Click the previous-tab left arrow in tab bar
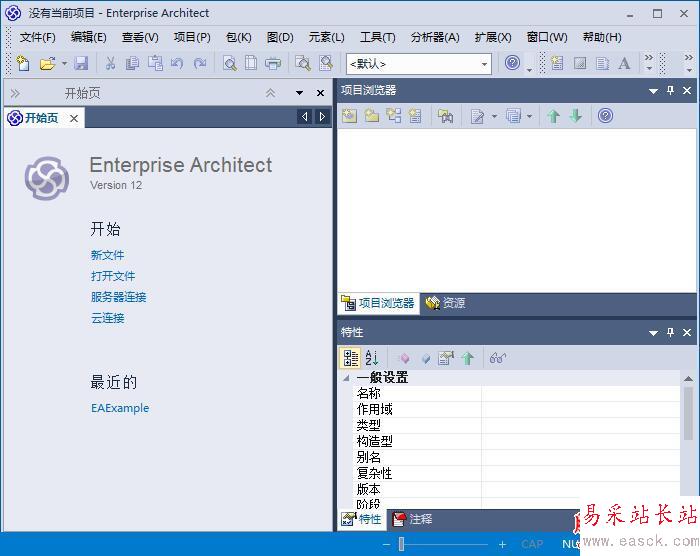Screen dimensions: 700x556 [x=304, y=117]
